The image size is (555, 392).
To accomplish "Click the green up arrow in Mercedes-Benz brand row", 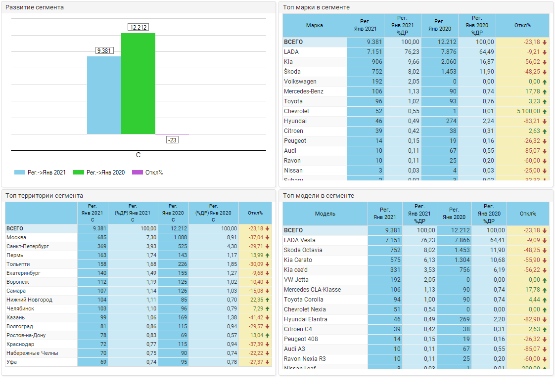I will click(545, 92).
